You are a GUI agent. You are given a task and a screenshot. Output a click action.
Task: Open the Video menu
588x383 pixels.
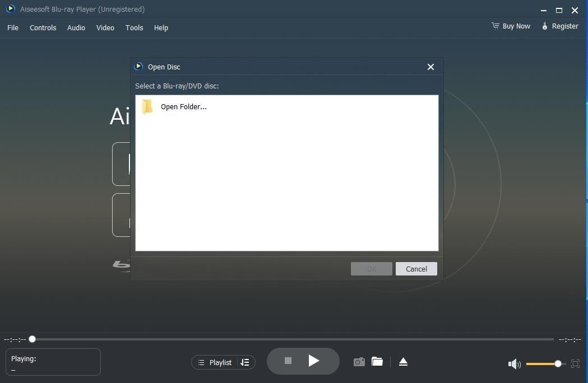(105, 28)
